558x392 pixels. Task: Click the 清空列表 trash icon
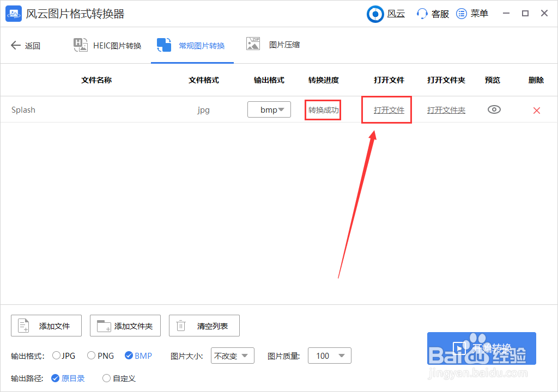(x=180, y=325)
